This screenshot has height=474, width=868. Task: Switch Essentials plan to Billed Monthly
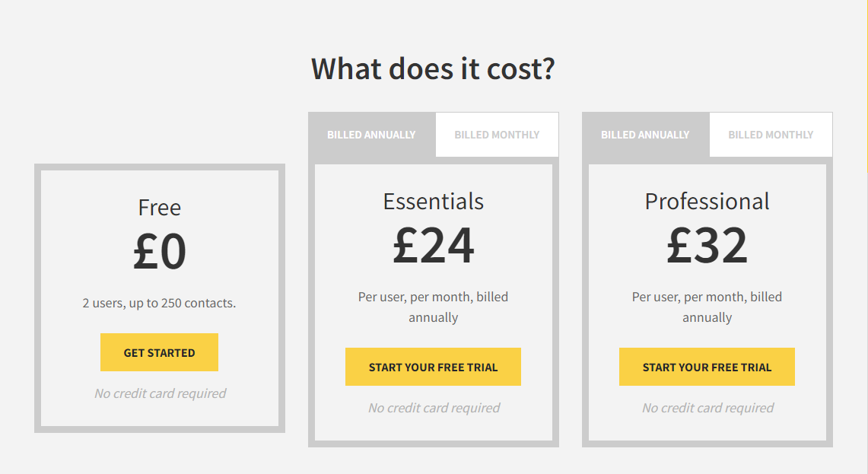[x=496, y=134]
